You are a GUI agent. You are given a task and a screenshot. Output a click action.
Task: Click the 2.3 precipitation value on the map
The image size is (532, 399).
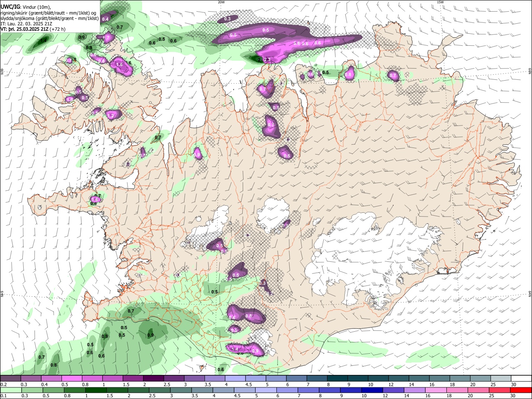[267, 60]
